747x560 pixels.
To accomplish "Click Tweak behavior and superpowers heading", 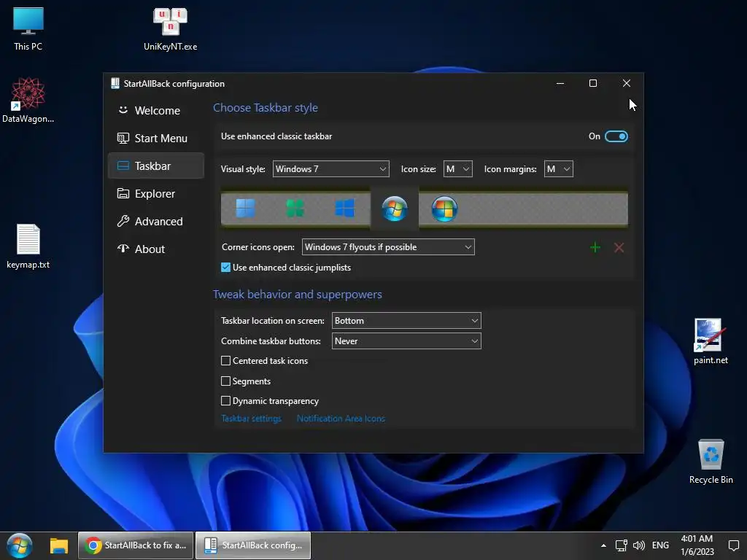I will 298,295.
